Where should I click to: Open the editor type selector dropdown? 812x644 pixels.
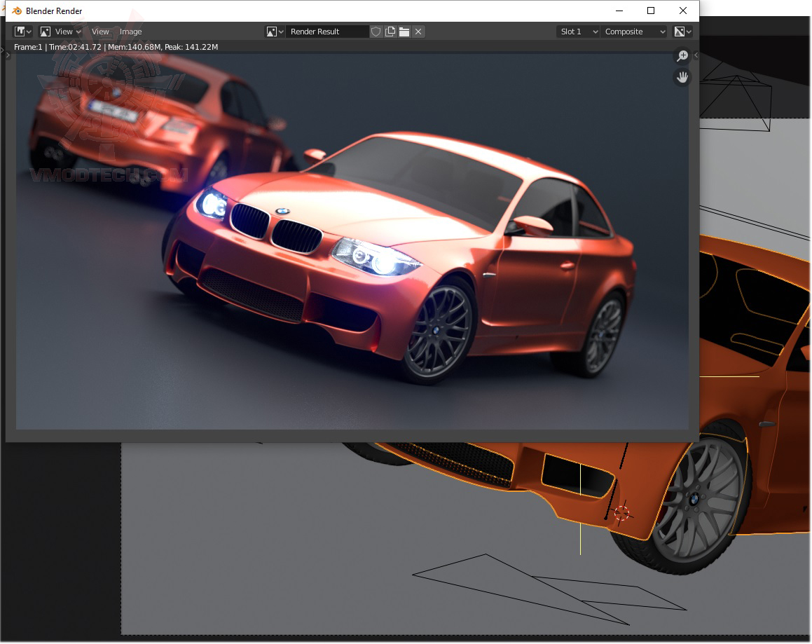point(23,32)
